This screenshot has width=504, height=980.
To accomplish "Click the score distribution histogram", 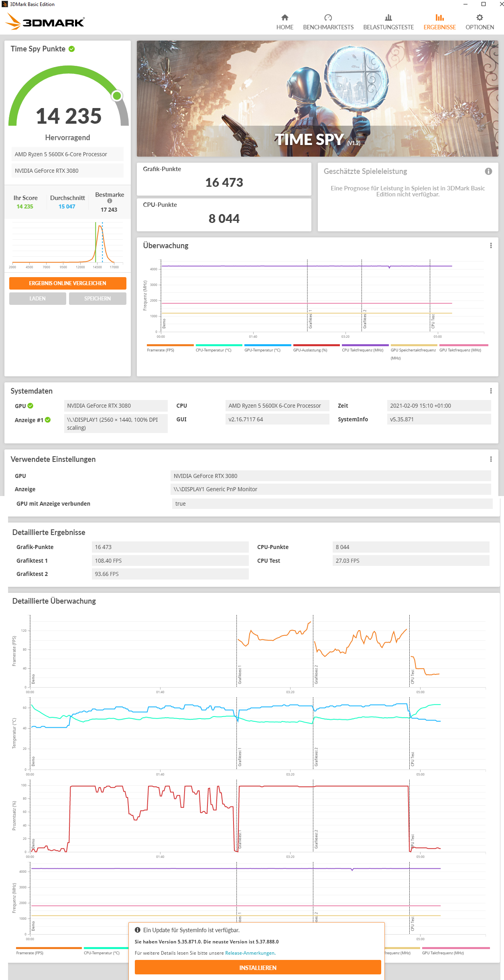I will [x=67, y=245].
